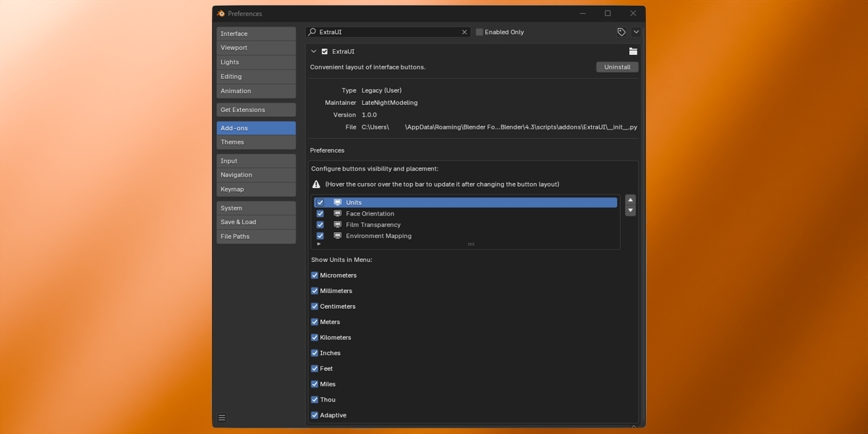Viewport: 868px width, 434px height.
Task: Toggle the Centimeters unit checkbox
Action: (315, 307)
